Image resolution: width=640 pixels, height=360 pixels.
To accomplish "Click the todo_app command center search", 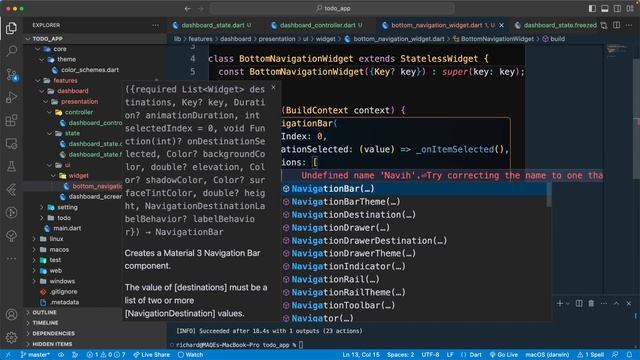I will [x=332, y=8].
